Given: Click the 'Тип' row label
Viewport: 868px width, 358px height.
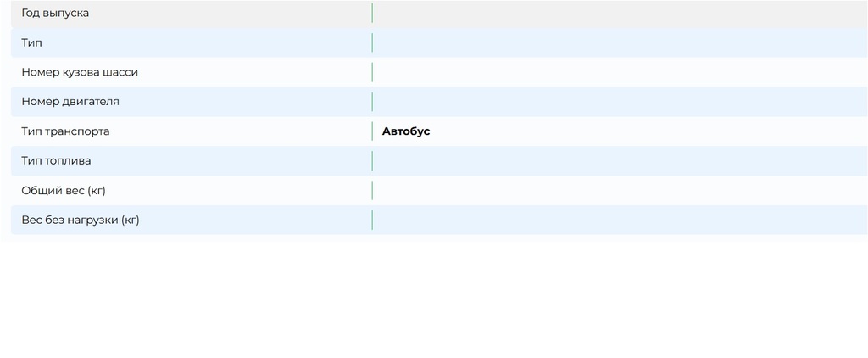Looking at the screenshot, I should click(31, 42).
